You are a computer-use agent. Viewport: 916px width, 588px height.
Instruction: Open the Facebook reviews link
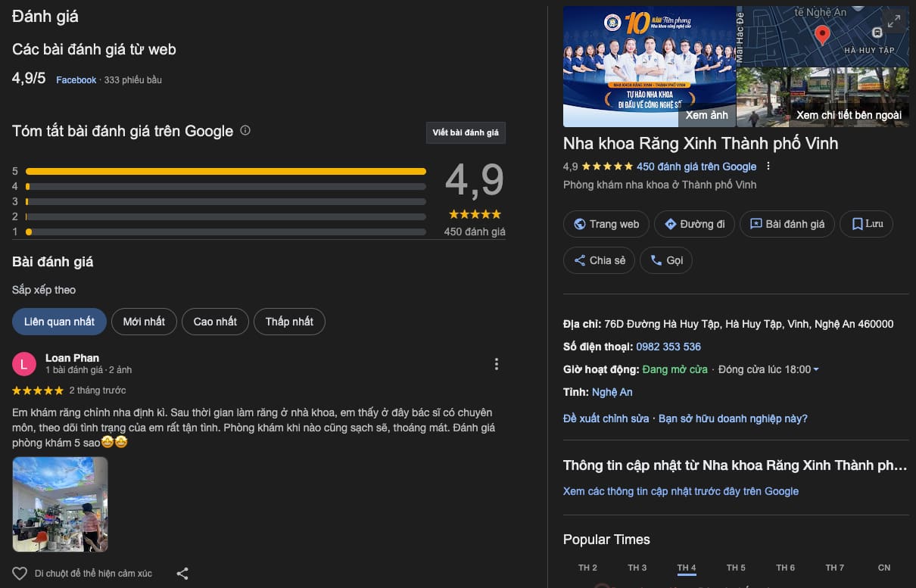pos(76,80)
